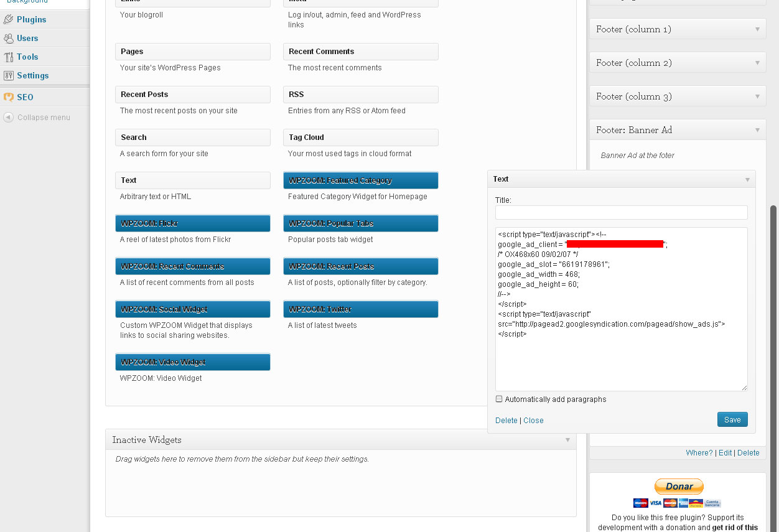779x532 pixels.
Task: Click the Where? link
Action: pos(699,452)
